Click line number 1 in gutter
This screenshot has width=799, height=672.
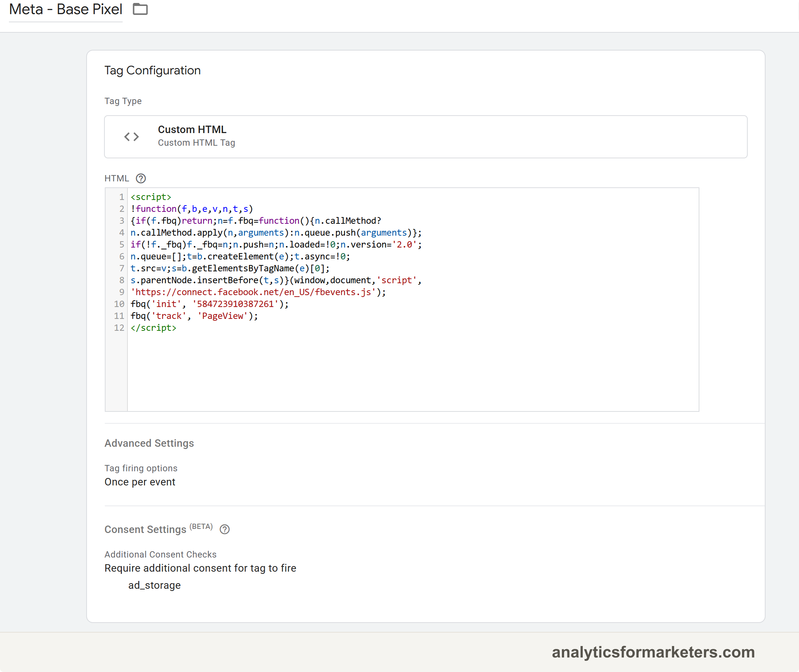(122, 197)
